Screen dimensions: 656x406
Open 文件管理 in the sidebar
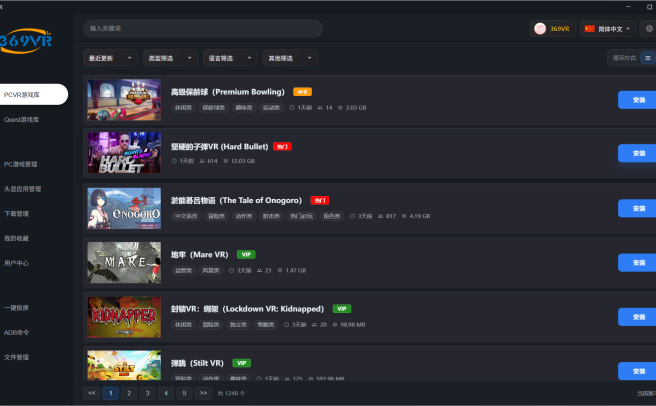(x=16, y=357)
